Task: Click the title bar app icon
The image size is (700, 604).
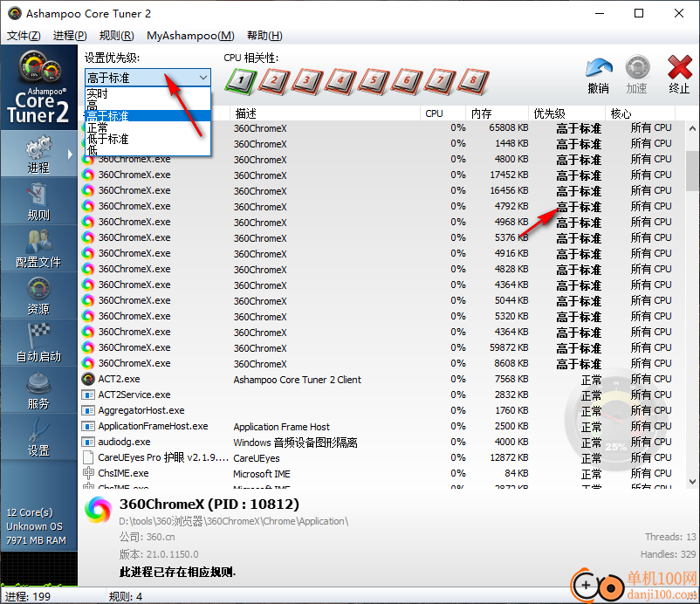Action: [15, 13]
